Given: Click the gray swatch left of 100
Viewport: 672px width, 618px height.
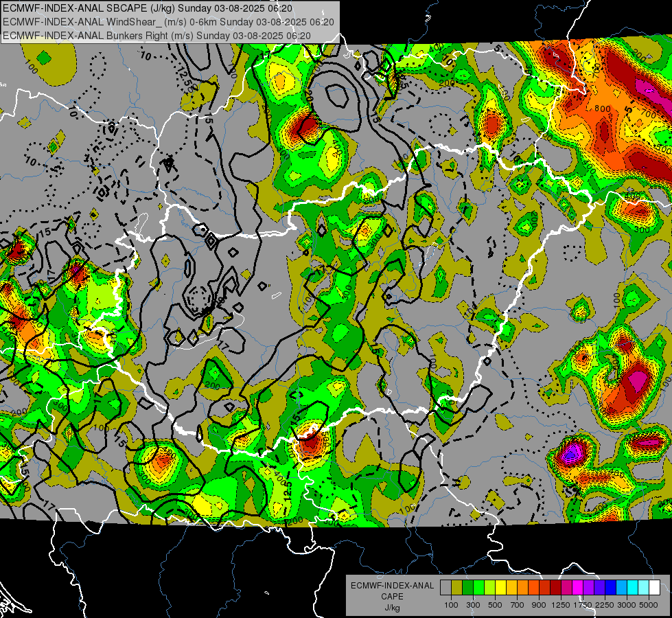Looking at the screenshot, I should click(445, 588).
